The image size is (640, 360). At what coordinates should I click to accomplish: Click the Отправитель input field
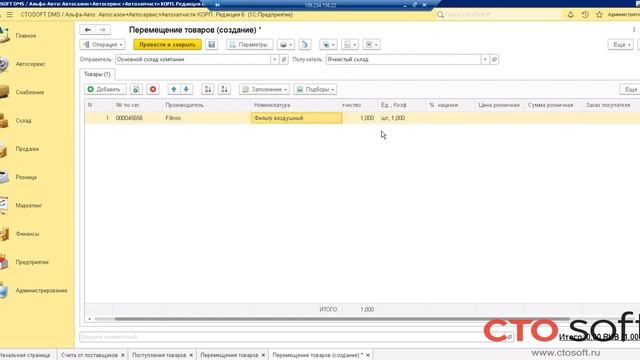pos(193,60)
